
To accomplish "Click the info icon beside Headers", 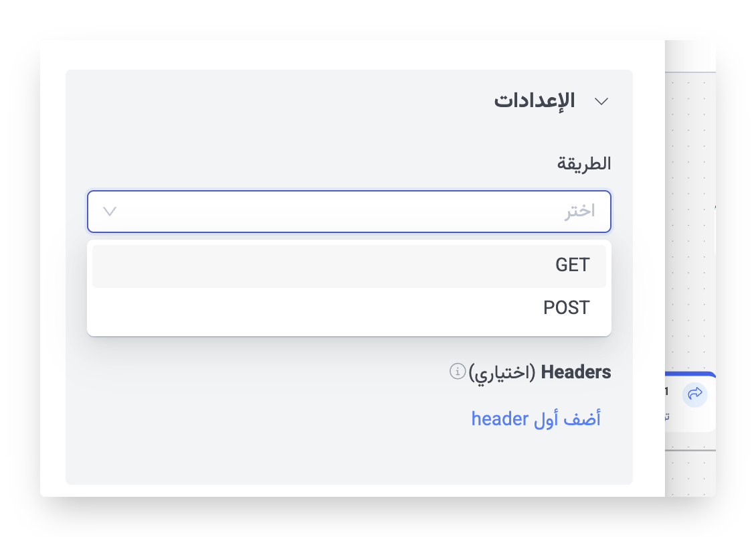I will pos(458,371).
